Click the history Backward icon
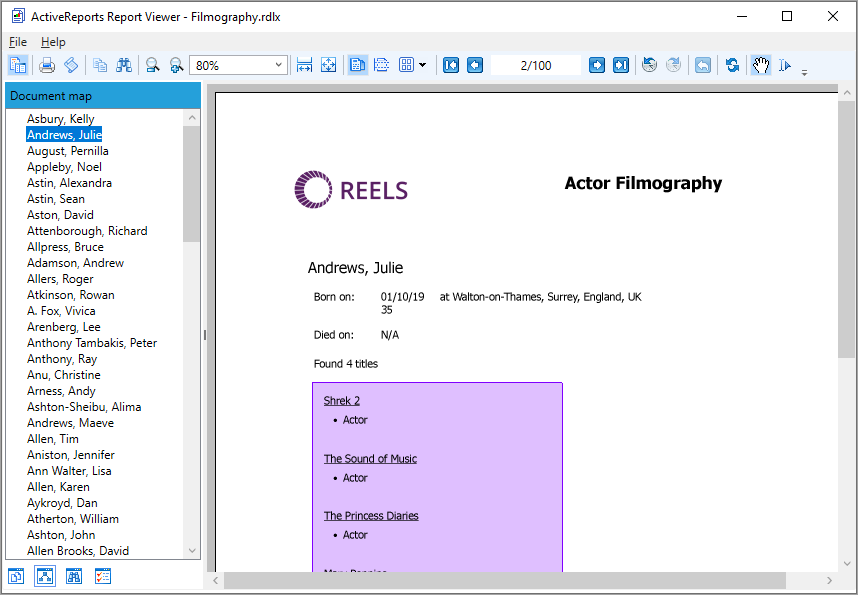 coord(650,65)
